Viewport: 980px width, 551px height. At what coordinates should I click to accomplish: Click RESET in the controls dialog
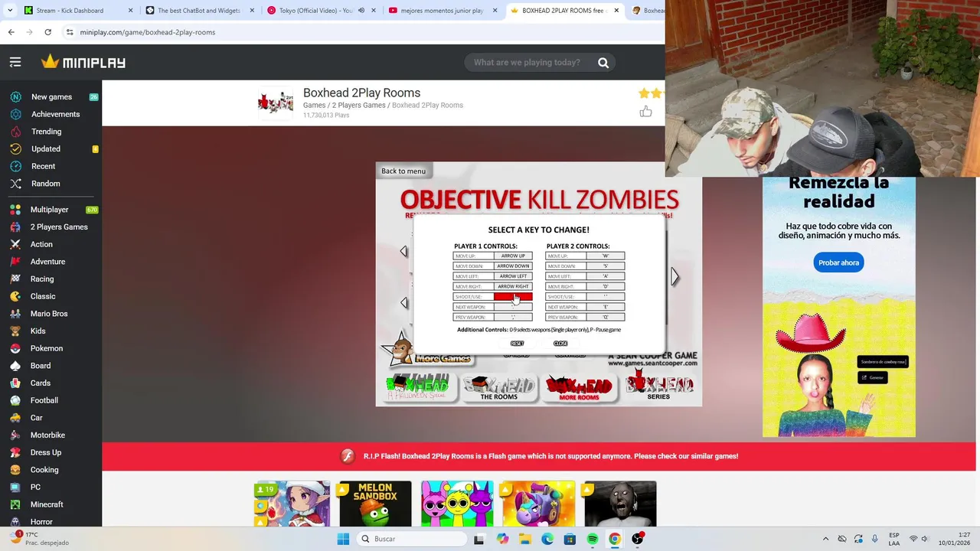click(x=517, y=344)
